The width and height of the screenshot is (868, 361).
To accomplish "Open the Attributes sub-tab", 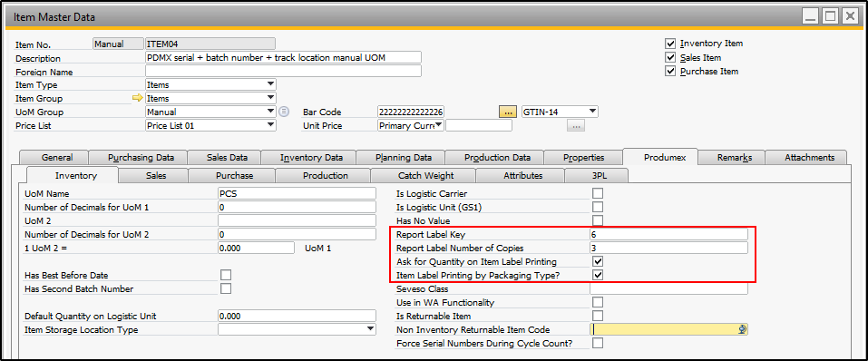I will point(522,176).
